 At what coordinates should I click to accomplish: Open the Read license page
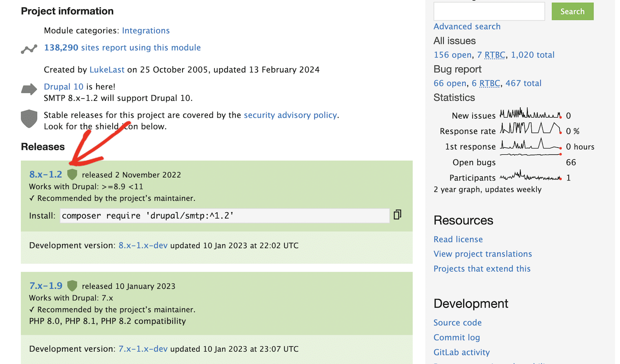(458, 239)
